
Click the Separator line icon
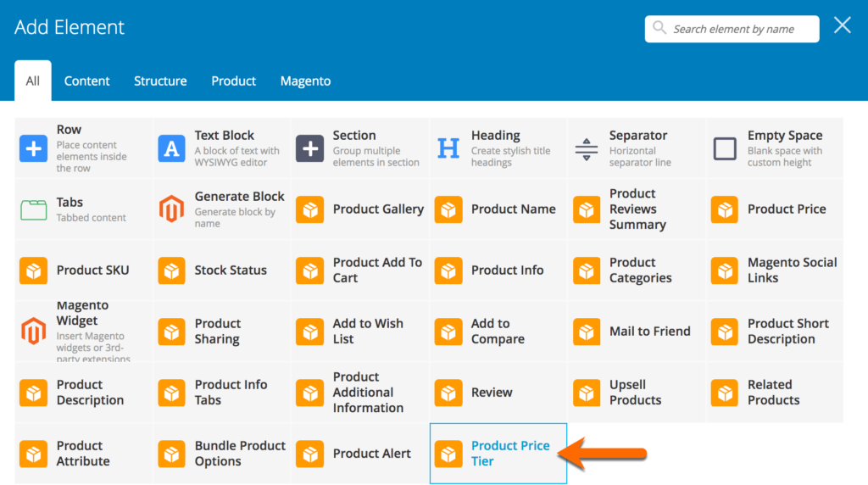(x=587, y=149)
